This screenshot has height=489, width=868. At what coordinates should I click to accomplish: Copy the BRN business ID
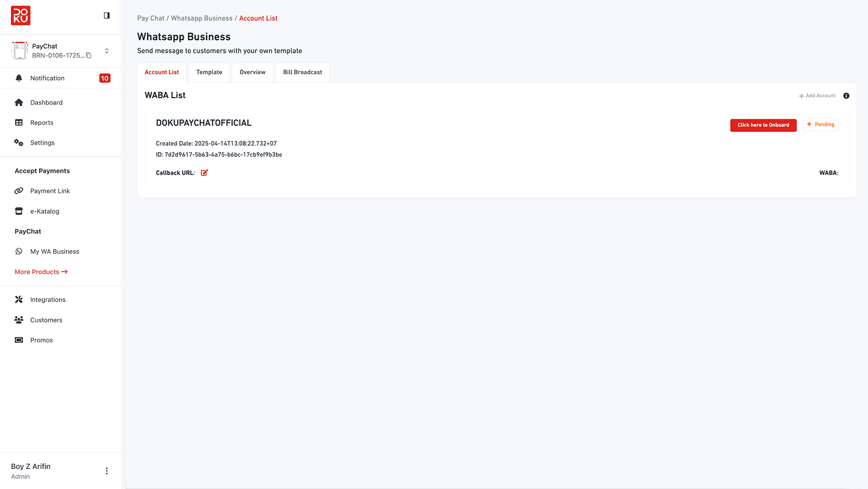pos(89,56)
